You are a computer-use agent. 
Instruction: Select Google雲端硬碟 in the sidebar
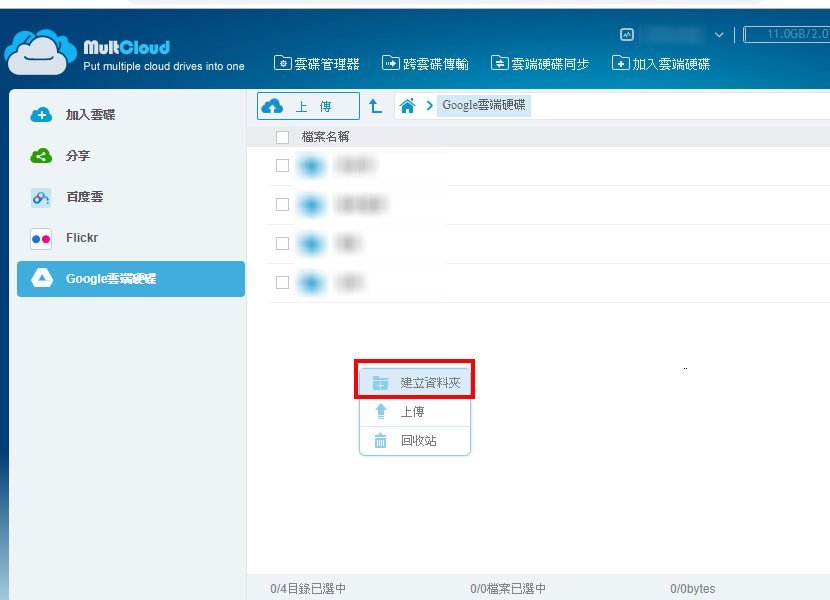coord(131,279)
